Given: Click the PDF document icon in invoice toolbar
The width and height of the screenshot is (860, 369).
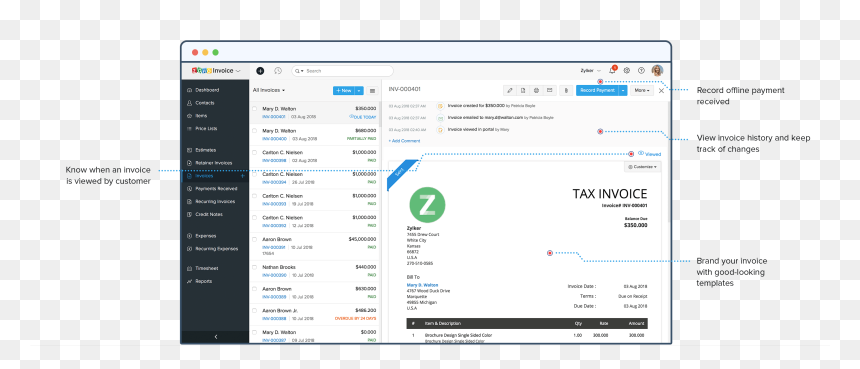Looking at the screenshot, I should pyautogui.click(x=523, y=90).
